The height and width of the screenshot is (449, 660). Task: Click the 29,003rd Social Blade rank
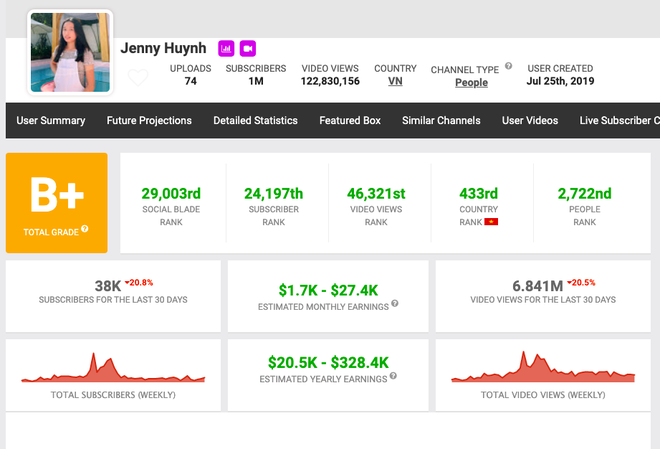click(x=171, y=194)
